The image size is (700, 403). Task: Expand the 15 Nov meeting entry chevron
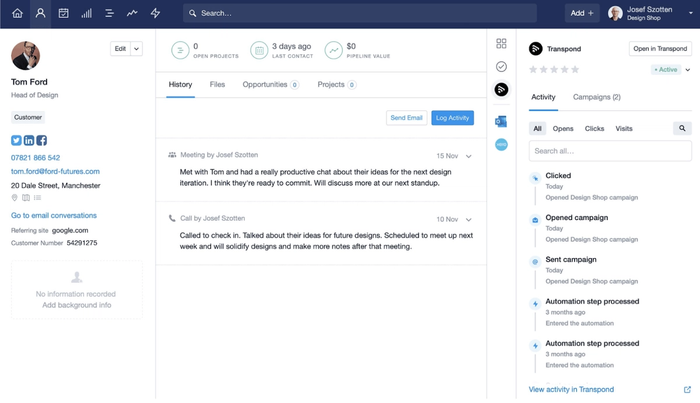469,156
